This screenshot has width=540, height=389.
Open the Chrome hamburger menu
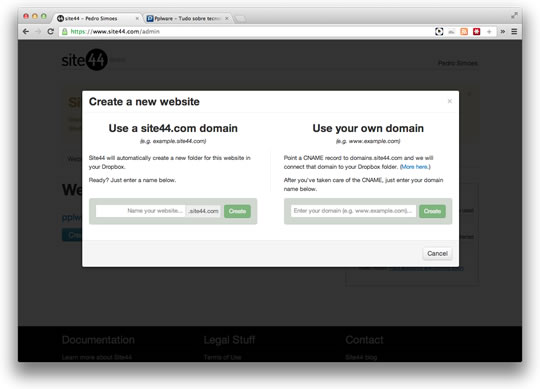click(x=514, y=31)
